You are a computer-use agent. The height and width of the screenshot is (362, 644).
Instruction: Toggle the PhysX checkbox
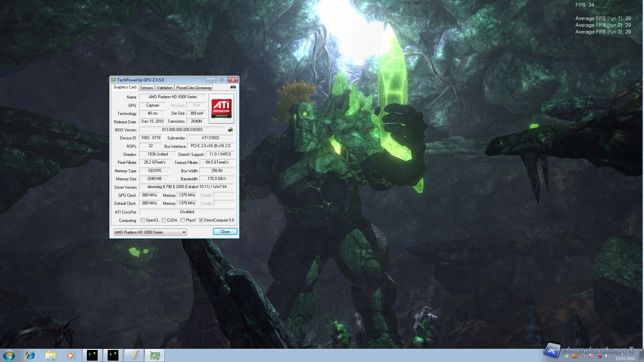(x=183, y=220)
